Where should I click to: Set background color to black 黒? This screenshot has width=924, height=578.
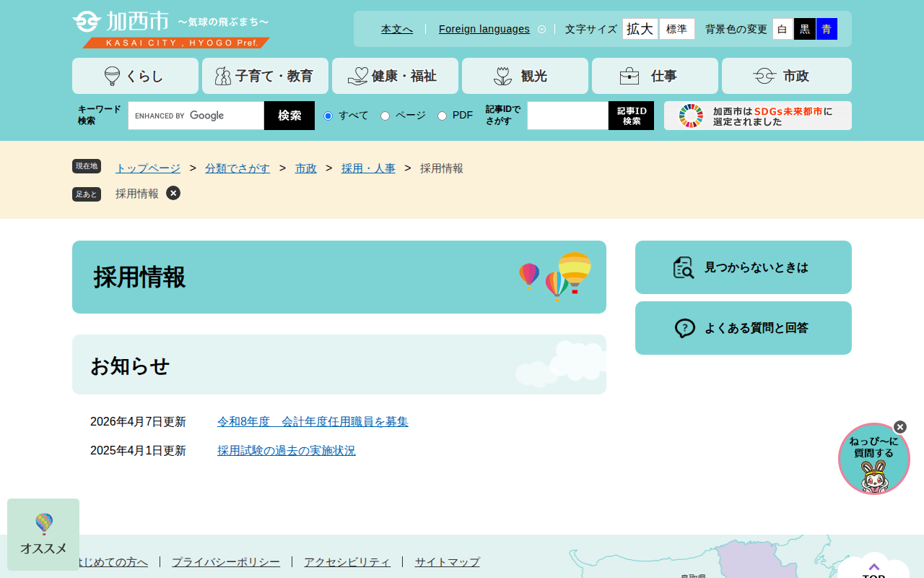pyautogui.click(x=805, y=29)
